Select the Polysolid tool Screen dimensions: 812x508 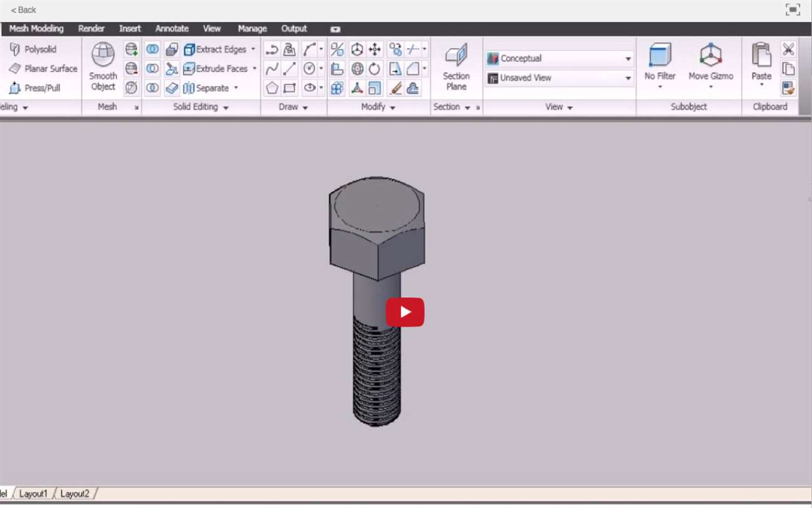pyautogui.click(x=33, y=50)
